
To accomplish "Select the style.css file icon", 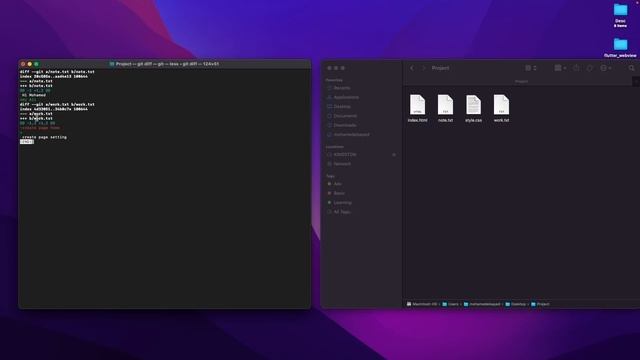I will 473,104.
